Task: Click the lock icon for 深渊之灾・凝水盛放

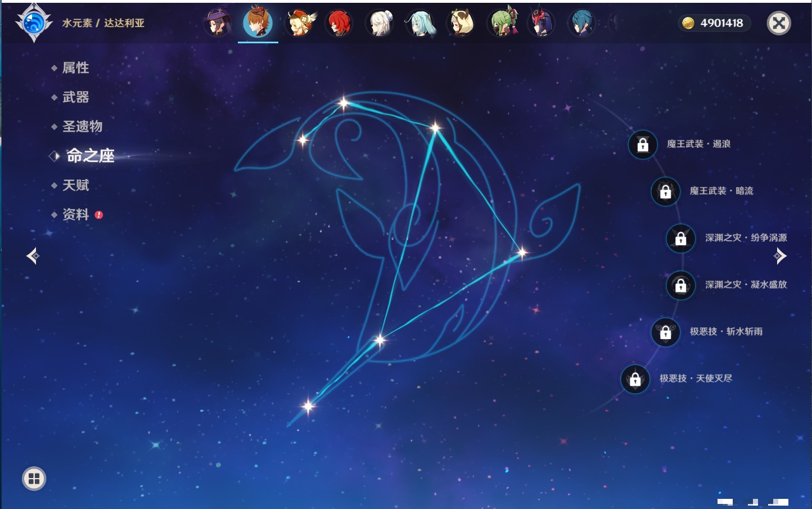Action: [680, 285]
